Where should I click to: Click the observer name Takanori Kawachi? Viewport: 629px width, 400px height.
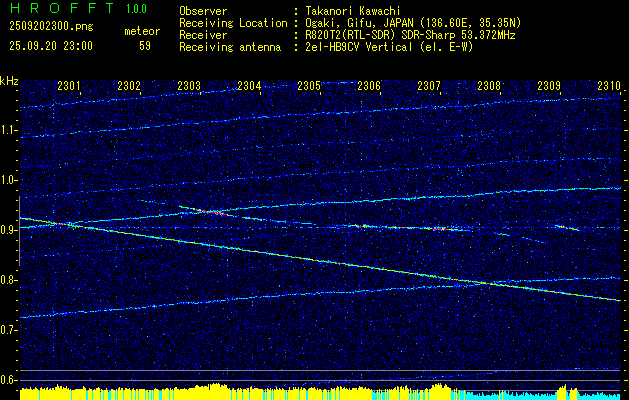point(353,11)
